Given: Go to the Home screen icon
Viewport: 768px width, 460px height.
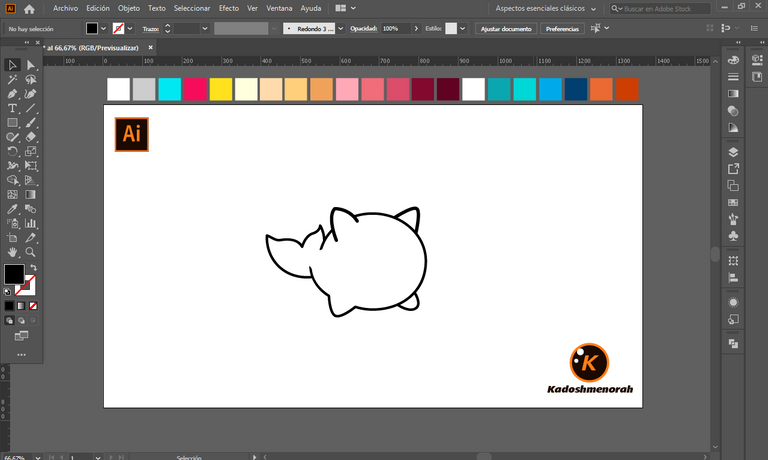Looking at the screenshot, I should tap(29, 9).
